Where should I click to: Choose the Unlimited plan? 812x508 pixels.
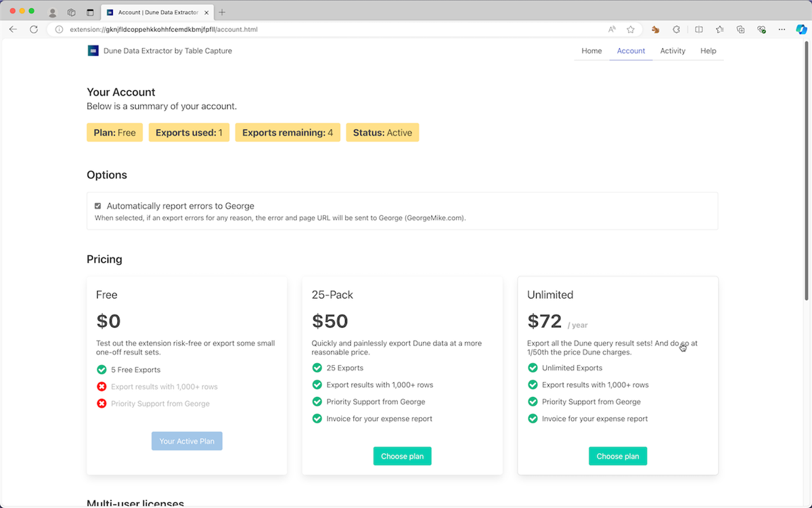coord(618,456)
